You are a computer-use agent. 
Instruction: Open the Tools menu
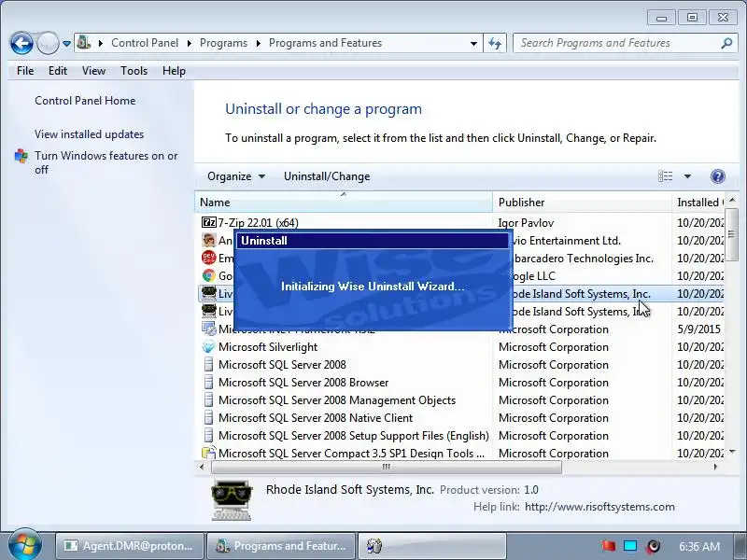coord(134,71)
